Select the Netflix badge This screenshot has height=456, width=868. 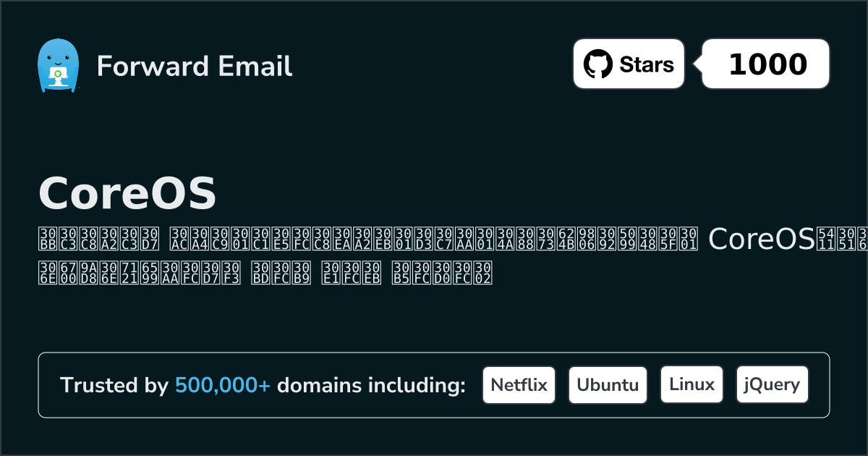519,385
